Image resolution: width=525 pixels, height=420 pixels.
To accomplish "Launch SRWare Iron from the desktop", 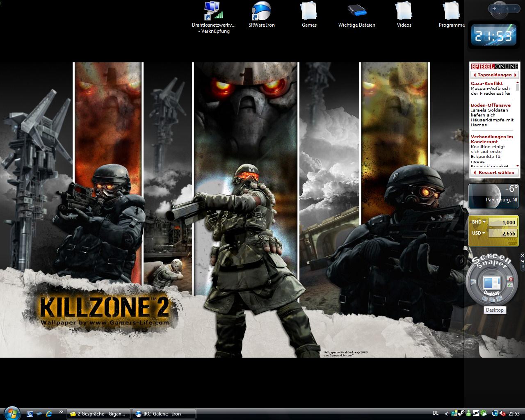I will click(261, 14).
